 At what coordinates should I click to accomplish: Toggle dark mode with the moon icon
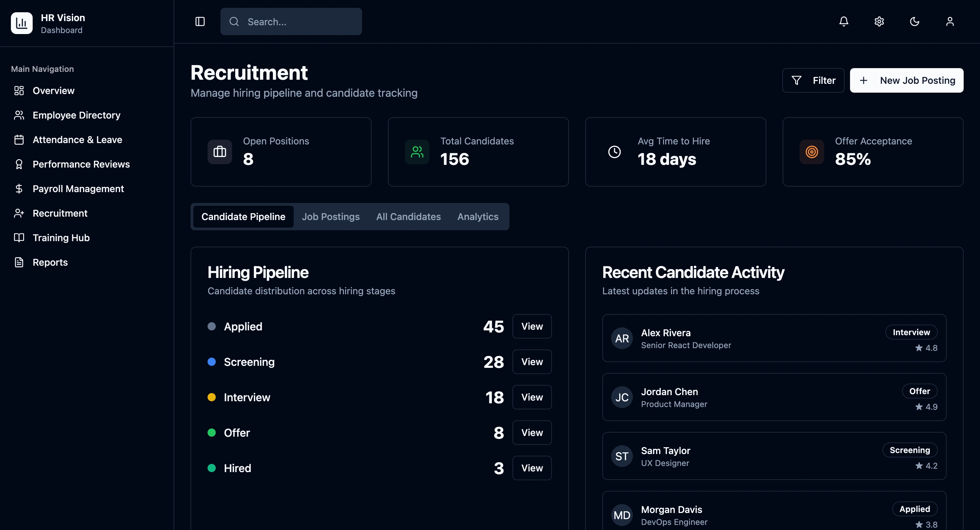(x=914, y=22)
